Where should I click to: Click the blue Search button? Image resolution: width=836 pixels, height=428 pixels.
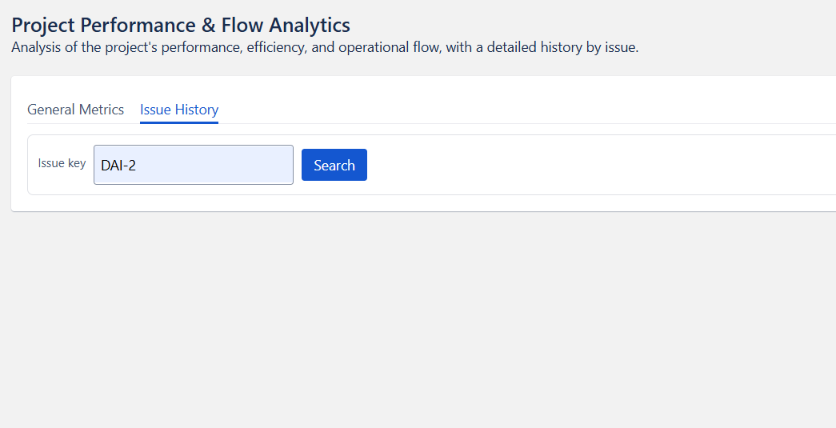[x=334, y=165]
